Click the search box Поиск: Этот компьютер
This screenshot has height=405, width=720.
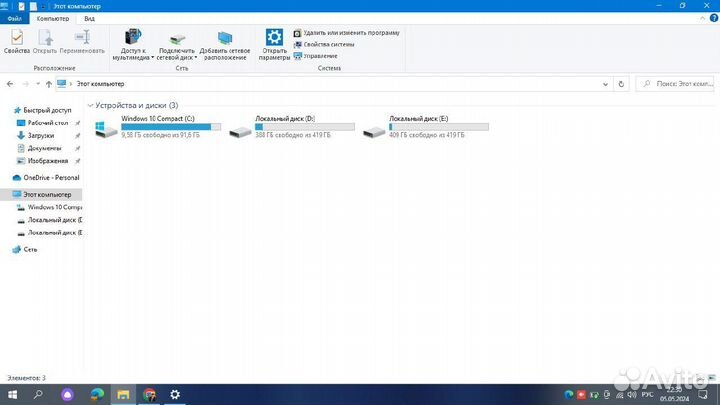pyautogui.click(x=680, y=84)
